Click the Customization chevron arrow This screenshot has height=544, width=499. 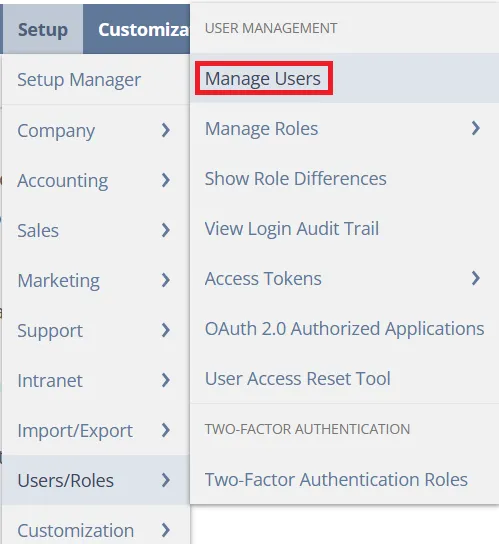[x=166, y=530]
